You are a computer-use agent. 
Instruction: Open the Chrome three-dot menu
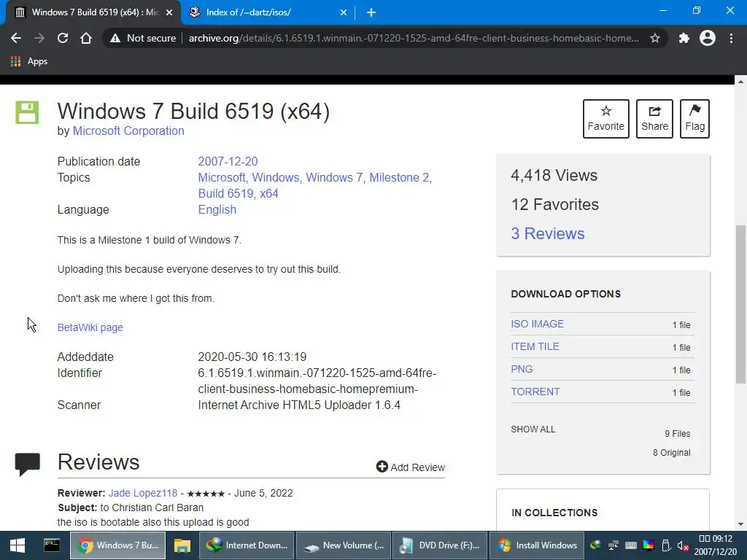(731, 38)
